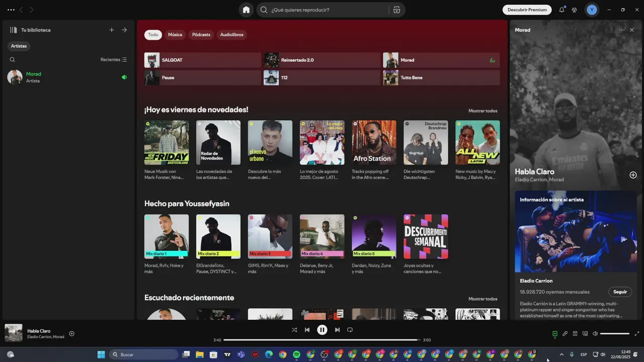The height and width of the screenshot is (362, 644).
Task: Click the library search magnifier icon
Action: click(13, 59)
